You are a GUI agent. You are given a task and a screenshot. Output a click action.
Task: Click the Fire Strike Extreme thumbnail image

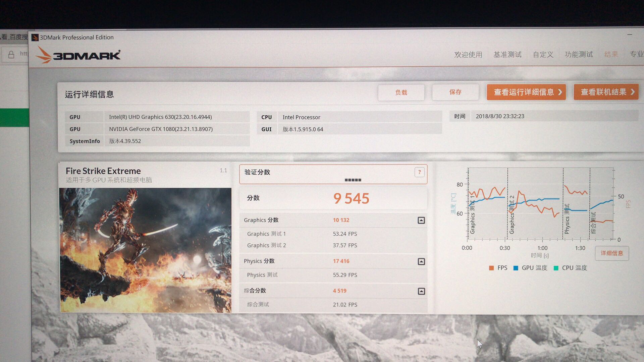[x=145, y=250]
